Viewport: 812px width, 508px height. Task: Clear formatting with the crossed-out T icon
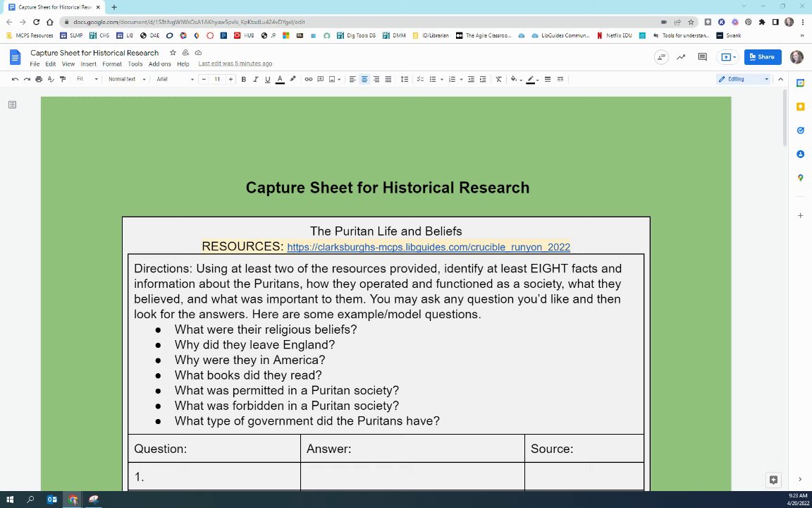click(x=498, y=79)
